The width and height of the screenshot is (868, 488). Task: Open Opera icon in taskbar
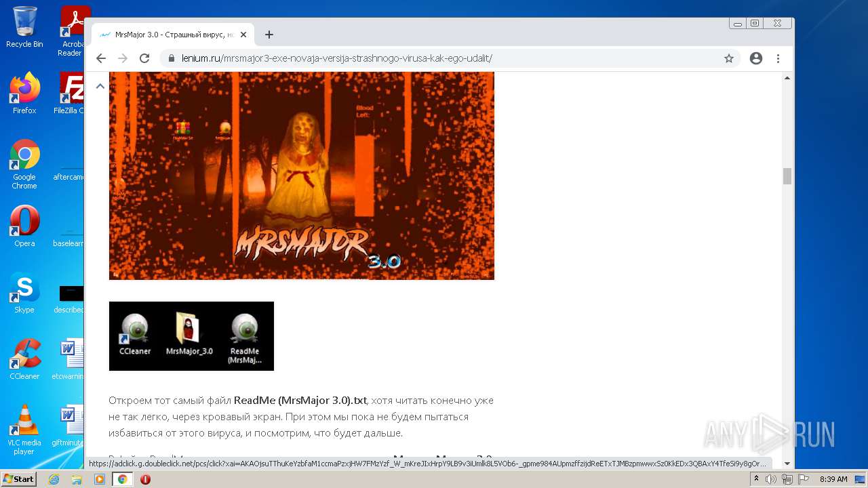(145, 479)
